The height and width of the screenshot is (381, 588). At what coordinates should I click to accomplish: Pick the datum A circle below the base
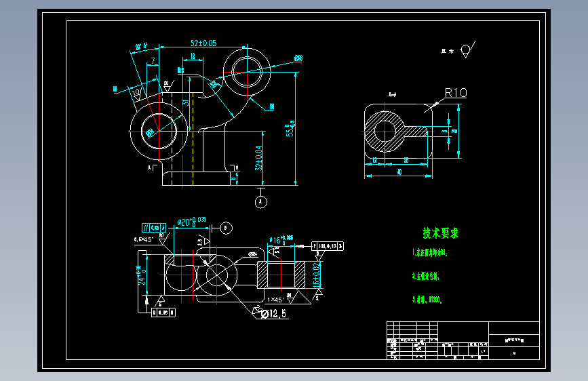point(261,202)
